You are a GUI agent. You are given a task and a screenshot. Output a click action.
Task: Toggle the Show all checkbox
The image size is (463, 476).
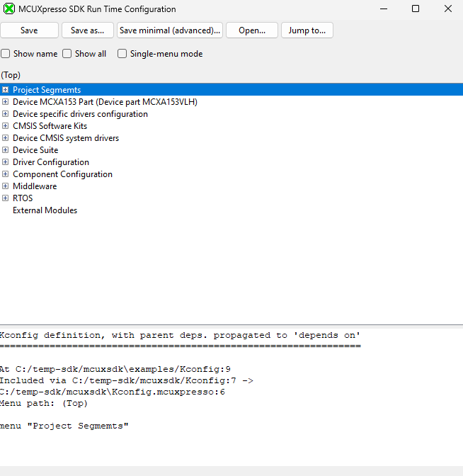67,54
